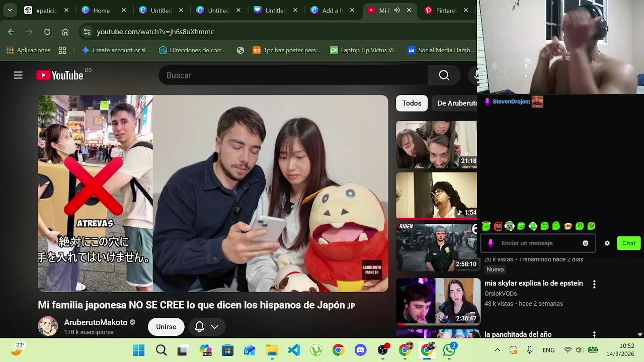
Task: Expand notification options chevron beside bell
Action: point(215,327)
